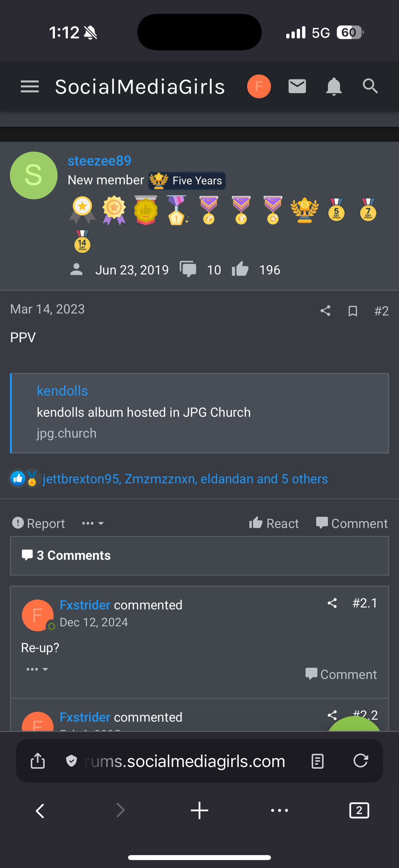This screenshot has width=399, height=868.
Task: Open the notifications bell
Action: click(334, 87)
